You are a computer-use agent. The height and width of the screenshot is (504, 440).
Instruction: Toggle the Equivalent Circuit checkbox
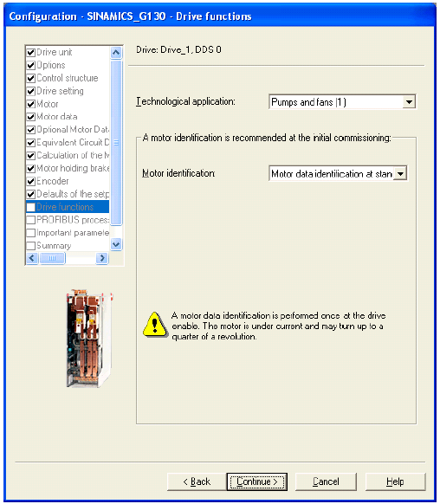pos(31,143)
